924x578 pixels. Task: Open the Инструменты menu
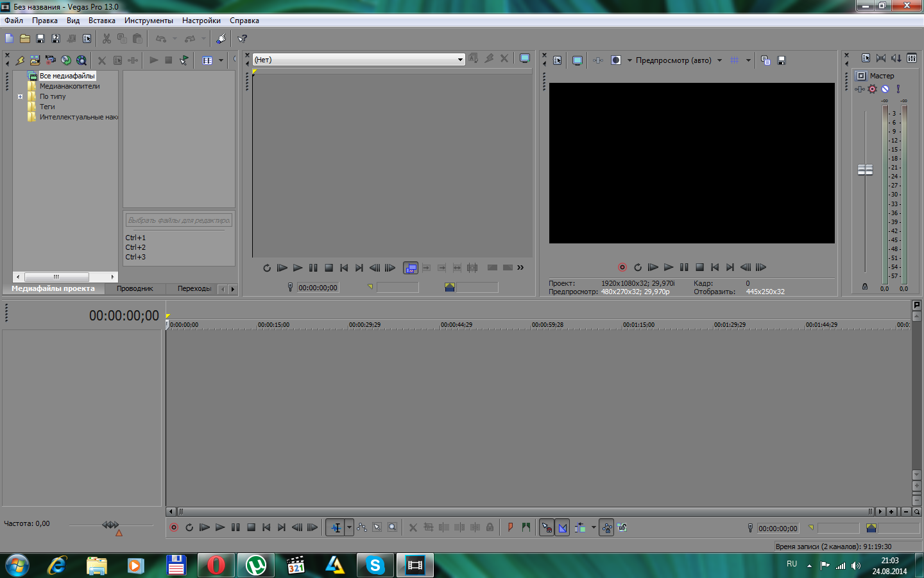149,21
